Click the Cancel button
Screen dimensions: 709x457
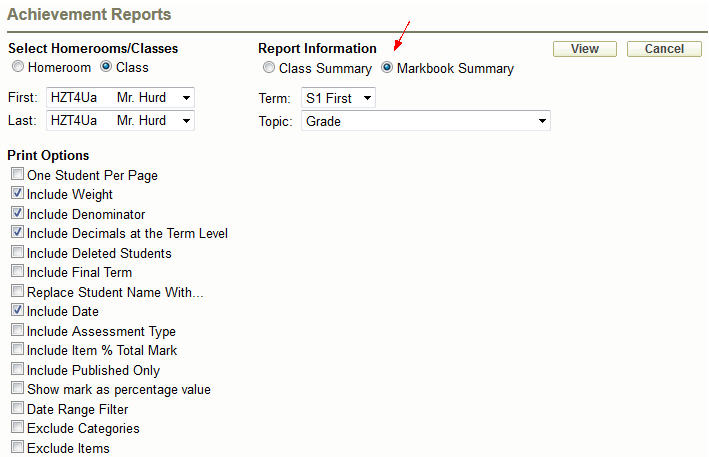tap(663, 49)
